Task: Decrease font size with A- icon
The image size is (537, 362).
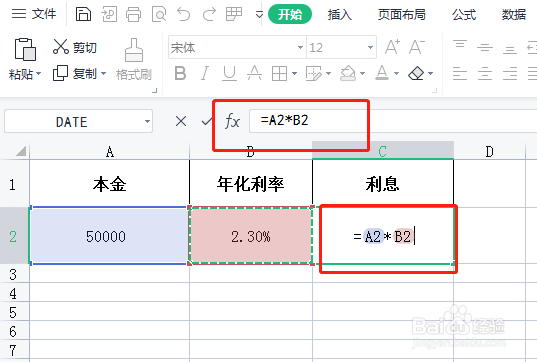Action: 417,47
